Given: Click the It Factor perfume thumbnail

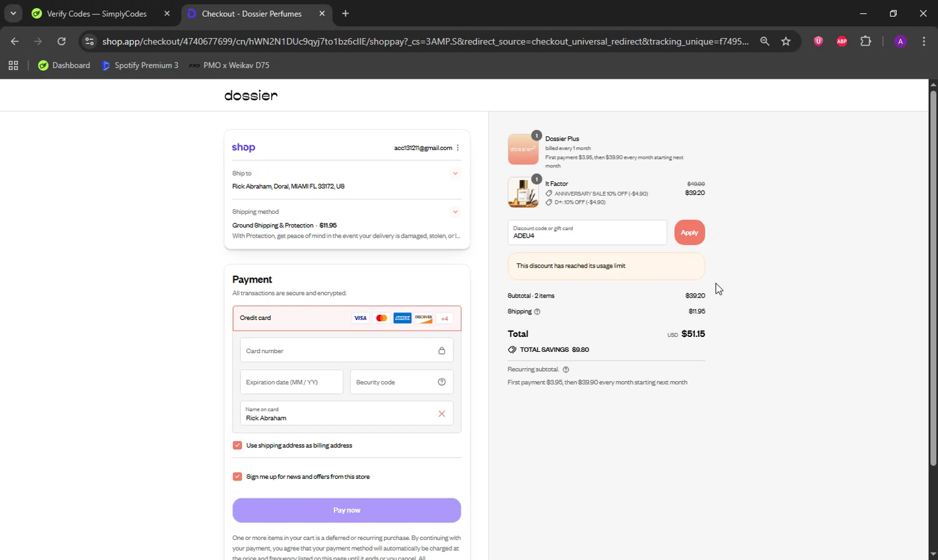Looking at the screenshot, I should [523, 192].
